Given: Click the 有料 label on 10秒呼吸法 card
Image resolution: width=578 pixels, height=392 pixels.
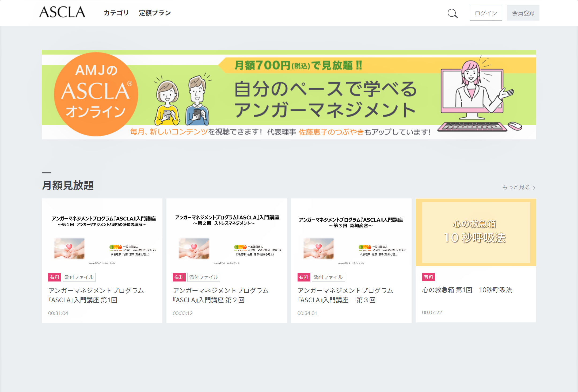Looking at the screenshot, I should (x=428, y=277).
